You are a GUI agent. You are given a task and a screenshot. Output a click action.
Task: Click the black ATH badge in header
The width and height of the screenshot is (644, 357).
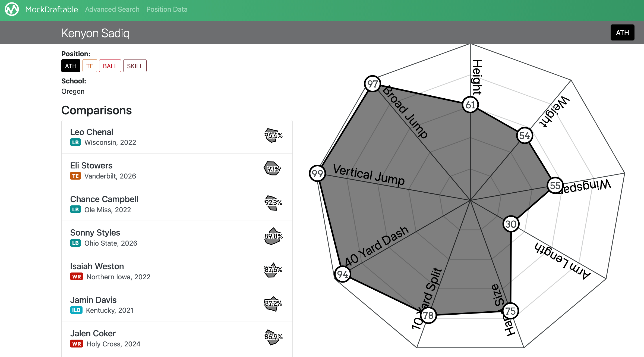pos(622,33)
